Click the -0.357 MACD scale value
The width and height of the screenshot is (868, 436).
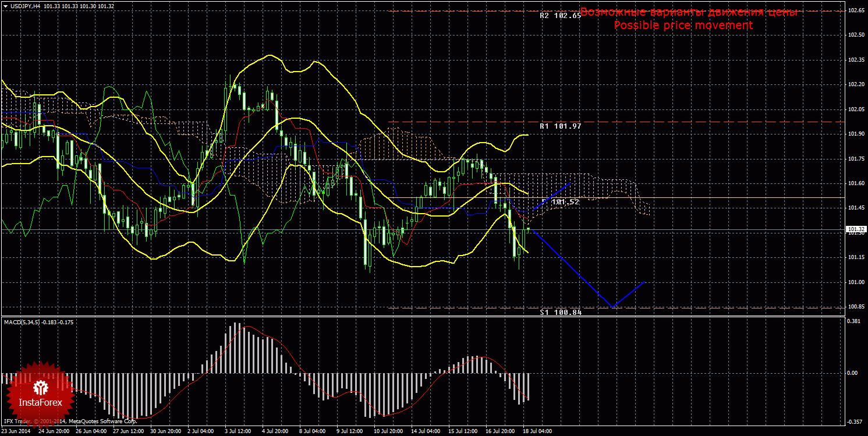tap(853, 422)
